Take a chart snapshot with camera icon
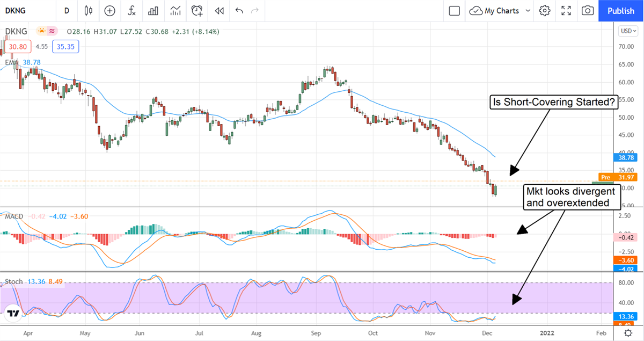This screenshot has width=644, height=341. point(588,11)
